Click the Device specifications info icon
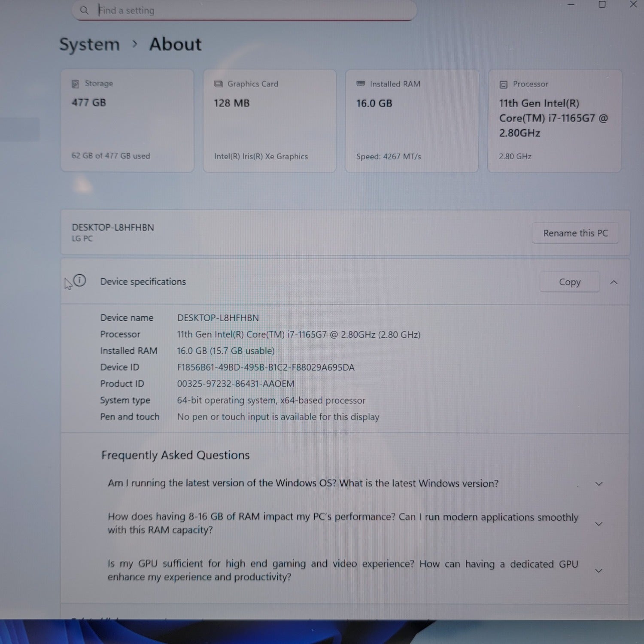This screenshot has width=644, height=644. (x=80, y=281)
